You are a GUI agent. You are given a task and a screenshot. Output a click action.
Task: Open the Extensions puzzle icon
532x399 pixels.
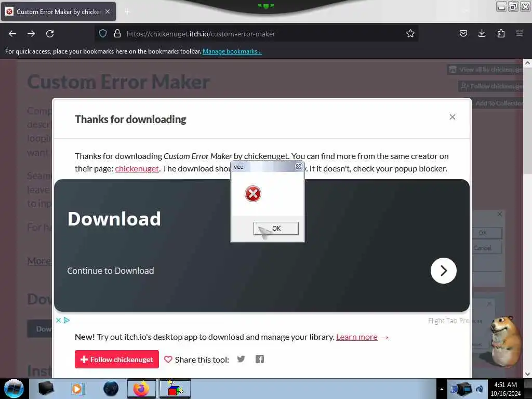click(501, 34)
